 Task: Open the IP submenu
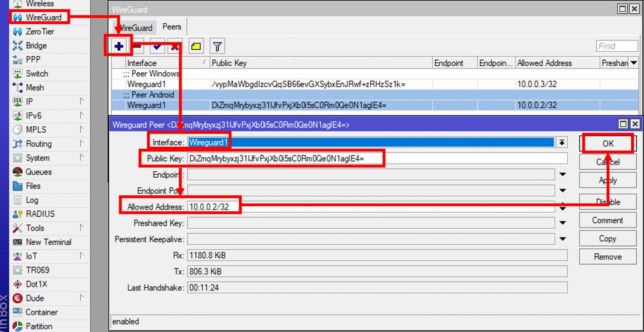click(x=29, y=102)
